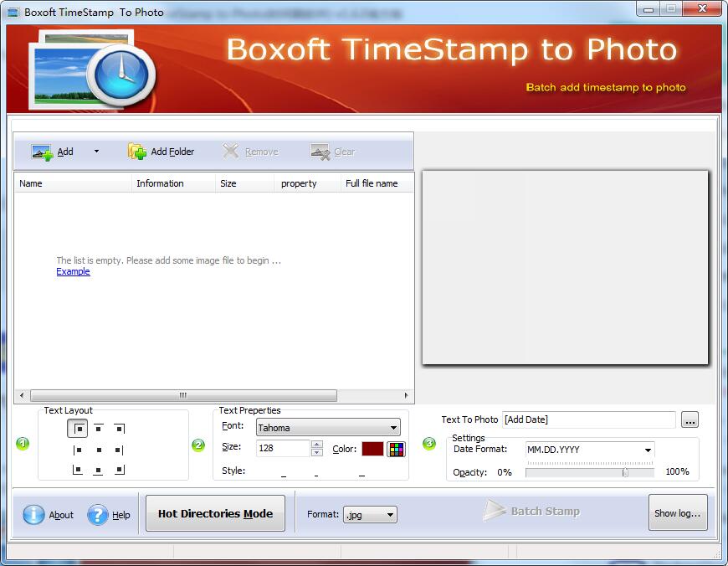Click the Help question mark icon
728x566 pixels.
(x=98, y=515)
